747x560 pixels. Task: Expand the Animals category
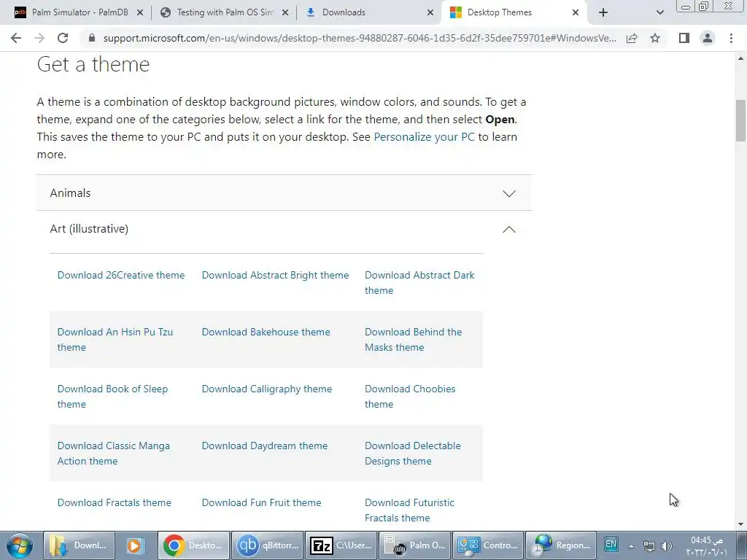[x=285, y=192]
